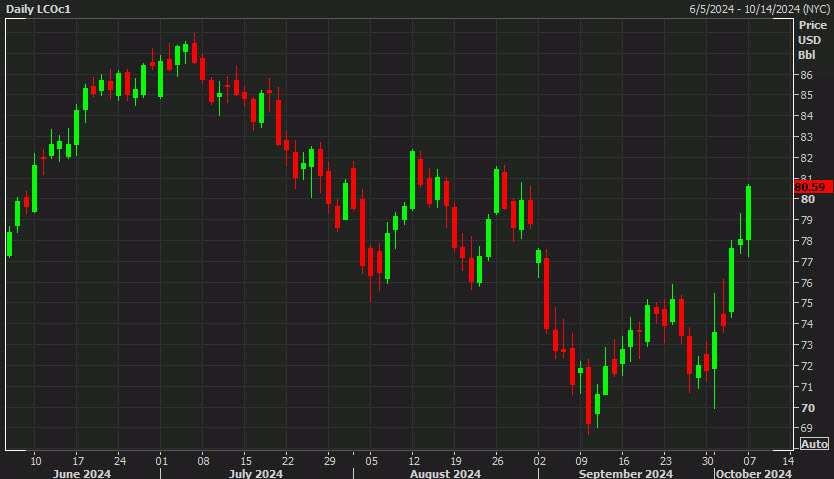Click the 74 price axis tick

tap(806, 324)
